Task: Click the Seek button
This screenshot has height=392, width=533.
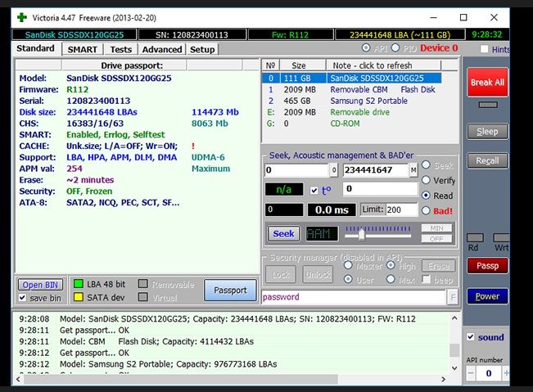Action: [283, 234]
